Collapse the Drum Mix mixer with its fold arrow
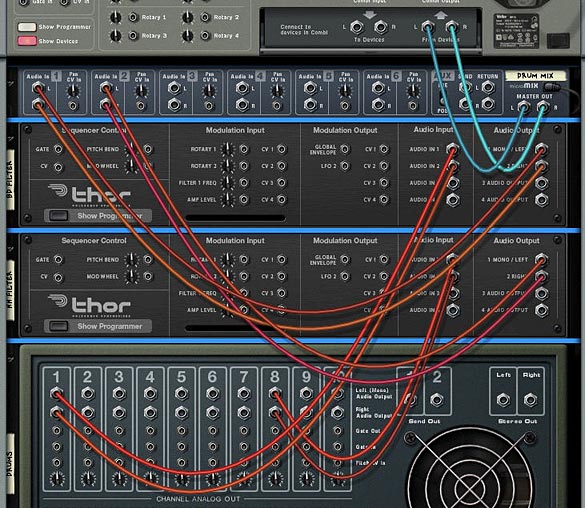585x508 pixels. pos(11,84)
